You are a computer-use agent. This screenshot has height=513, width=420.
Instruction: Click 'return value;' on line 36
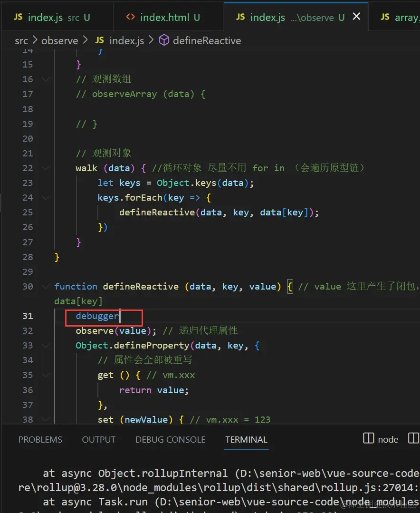click(x=154, y=390)
